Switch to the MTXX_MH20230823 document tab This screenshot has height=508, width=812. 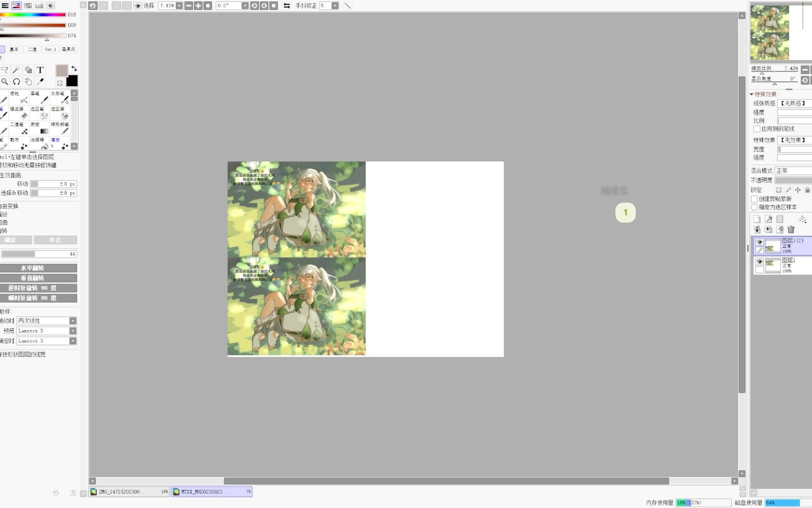click(211, 492)
